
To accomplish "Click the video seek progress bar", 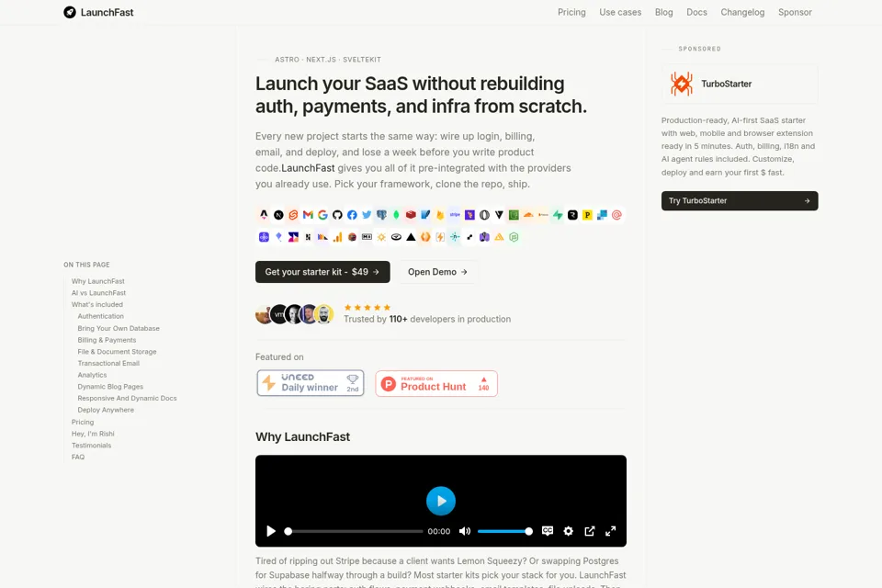I will [x=355, y=531].
